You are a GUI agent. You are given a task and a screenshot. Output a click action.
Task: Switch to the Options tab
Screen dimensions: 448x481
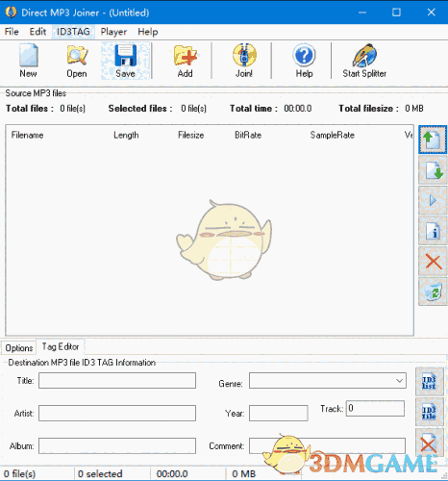tap(19, 348)
